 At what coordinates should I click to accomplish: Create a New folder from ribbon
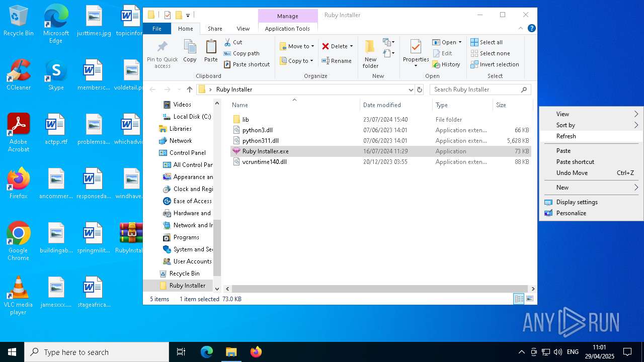370,54
